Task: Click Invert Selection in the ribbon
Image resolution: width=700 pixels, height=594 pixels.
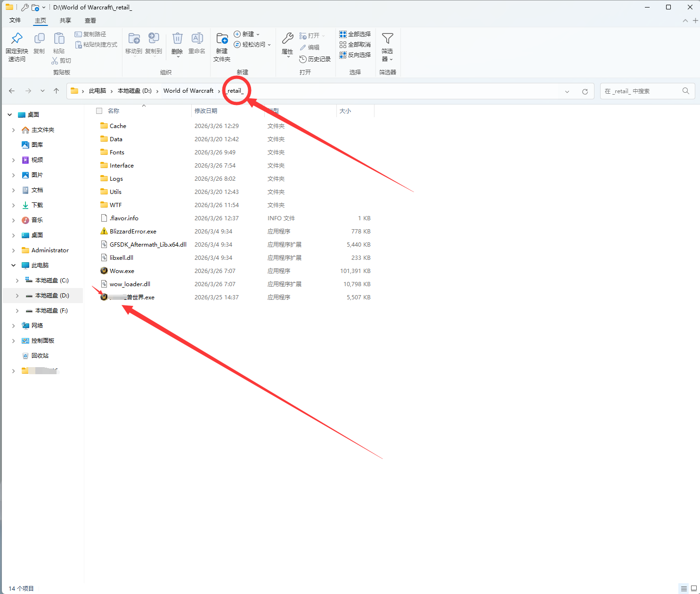Action: point(355,55)
